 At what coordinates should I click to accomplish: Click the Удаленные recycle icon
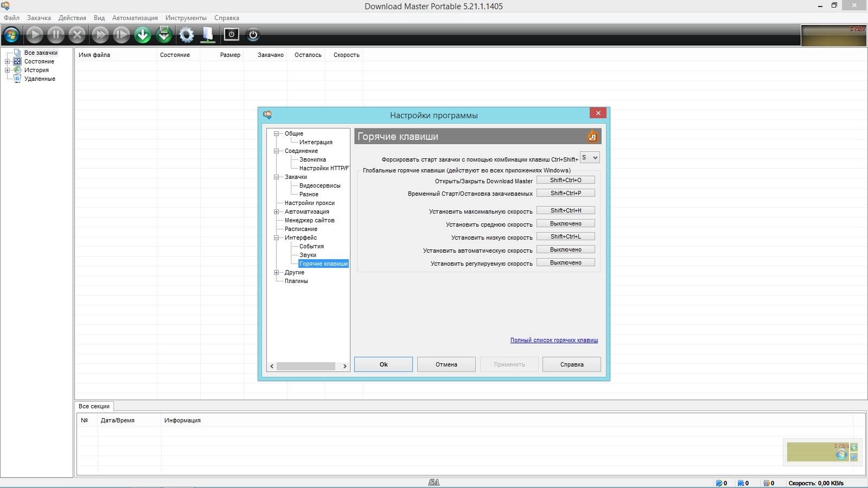click(x=17, y=79)
